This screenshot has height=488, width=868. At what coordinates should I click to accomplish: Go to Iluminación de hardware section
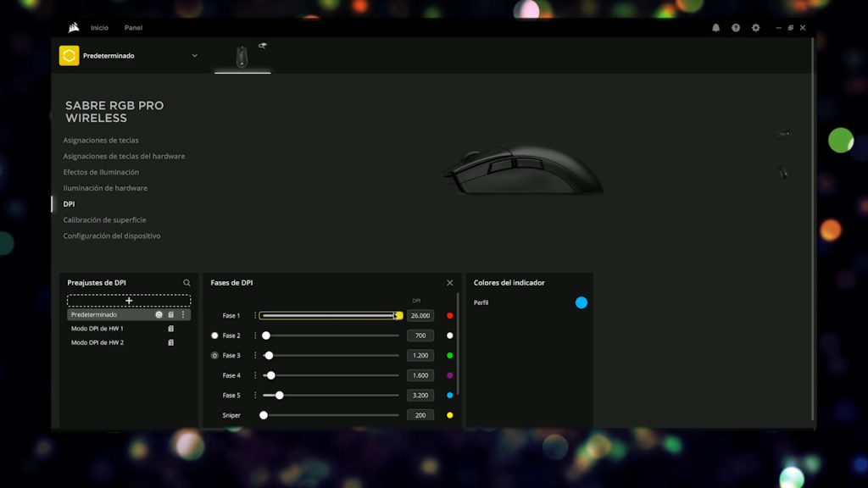[105, 188]
